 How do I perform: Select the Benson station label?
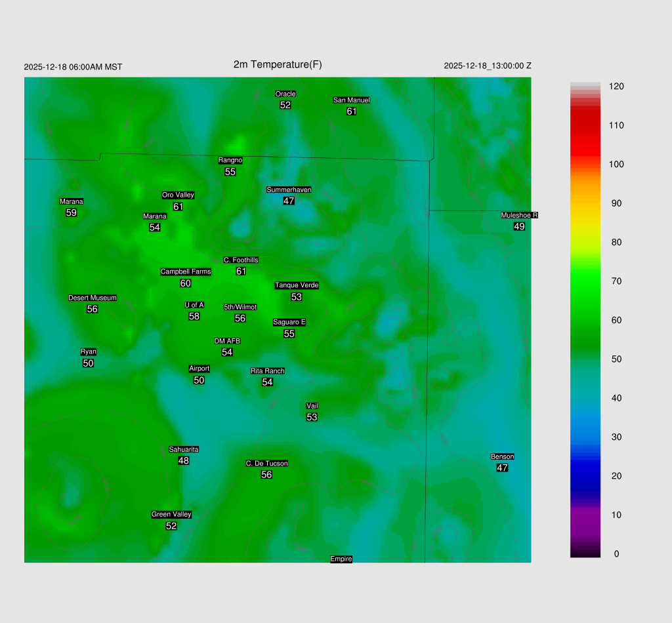pos(502,456)
